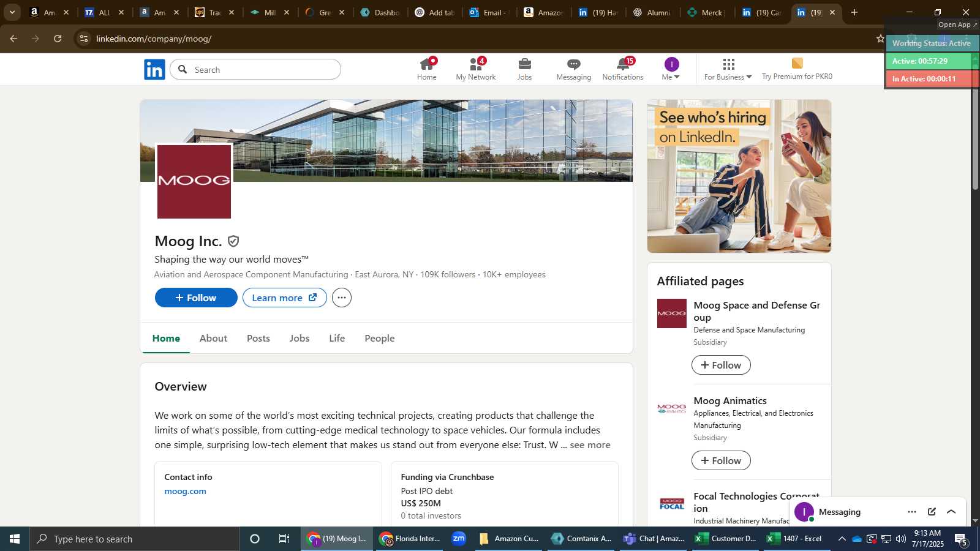980x551 pixels.
Task: Open the Me profile menu
Action: click(x=671, y=69)
